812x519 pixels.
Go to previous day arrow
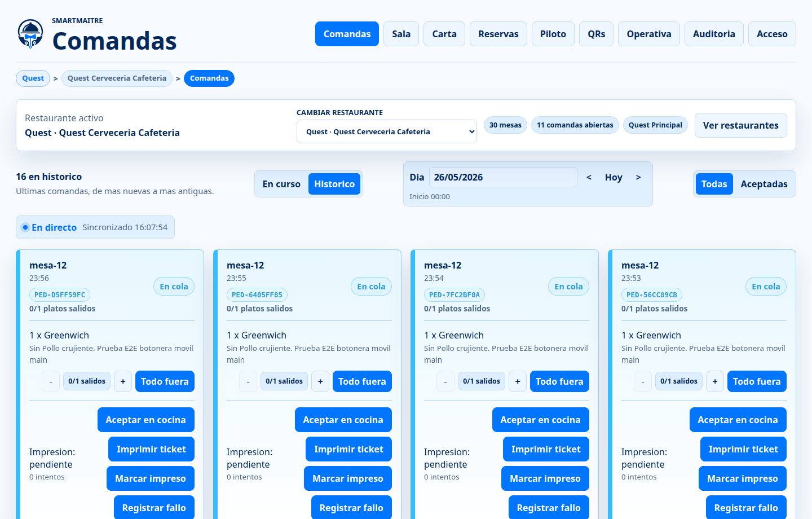(589, 177)
